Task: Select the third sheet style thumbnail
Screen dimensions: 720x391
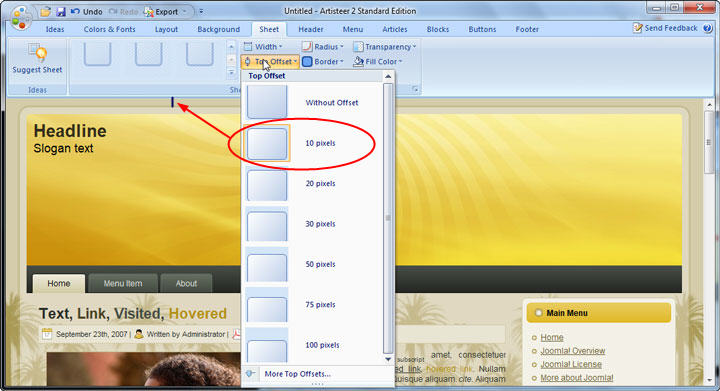Action: [x=200, y=55]
